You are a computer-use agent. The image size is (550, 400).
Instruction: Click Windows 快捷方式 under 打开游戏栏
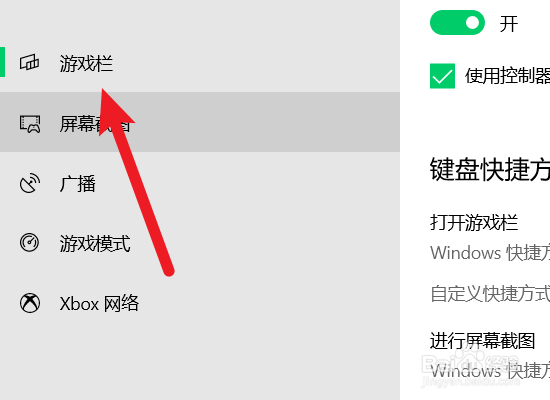point(490,253)
